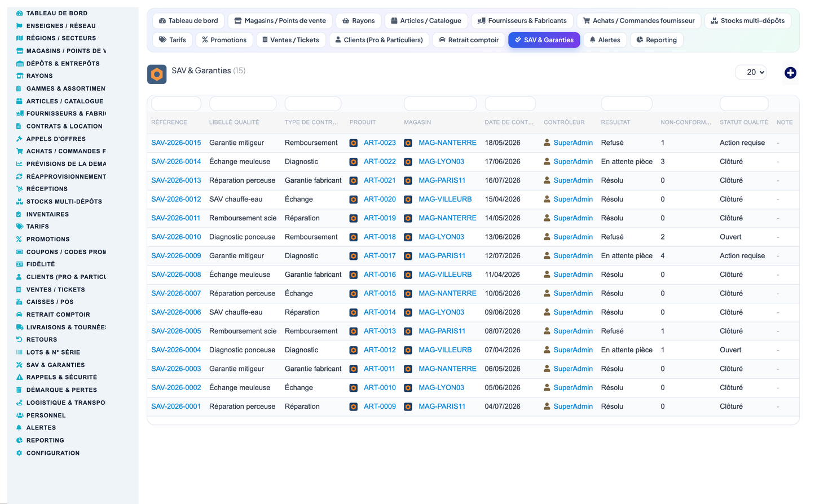Click 'En attente pièce' in SAV-2026-0004 row
The height and width of the screenshot is (504, 815).
pyautogui.click(x=627, y=350)
